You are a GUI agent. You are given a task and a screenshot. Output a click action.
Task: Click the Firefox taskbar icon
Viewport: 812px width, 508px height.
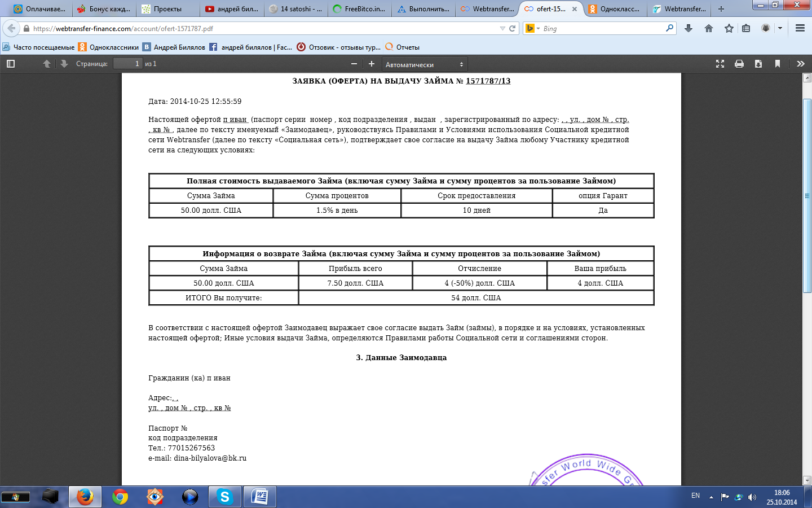point(85,497)
